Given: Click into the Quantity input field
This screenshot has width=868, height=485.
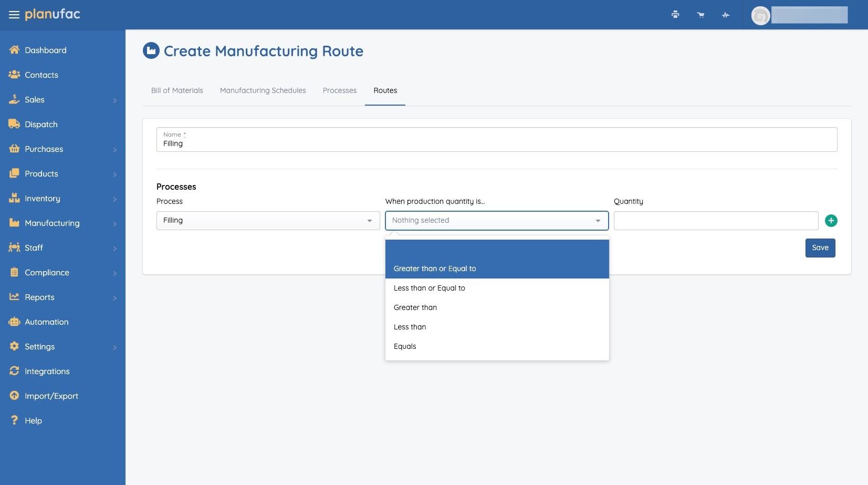Looking at the screenshot, I should [716, 221].
